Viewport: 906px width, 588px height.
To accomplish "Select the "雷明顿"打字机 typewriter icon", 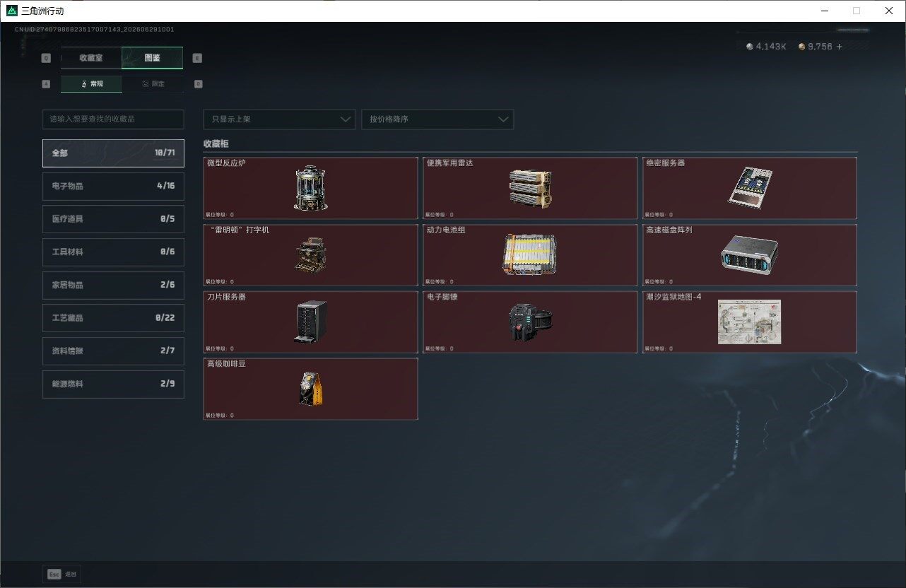I will pyautogui.click(x=311, y=254).
